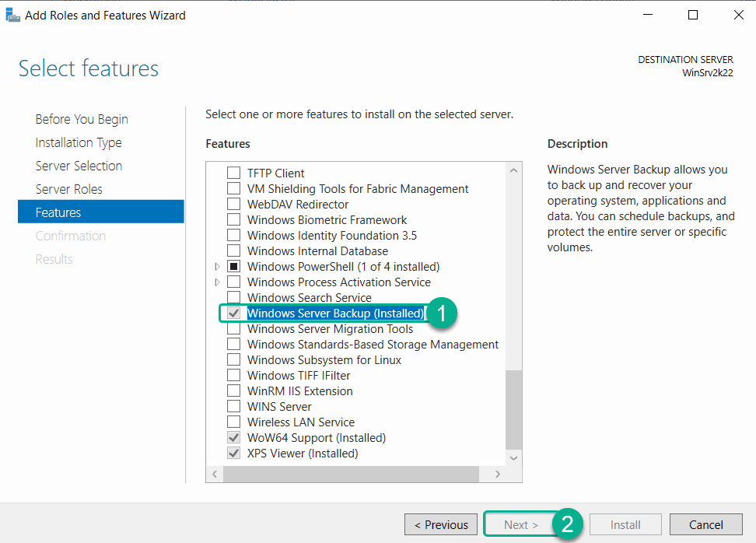Tick the WinRM IIS Extension checkbox
This screenshot has height=543, width=756.
pos(234,391)
